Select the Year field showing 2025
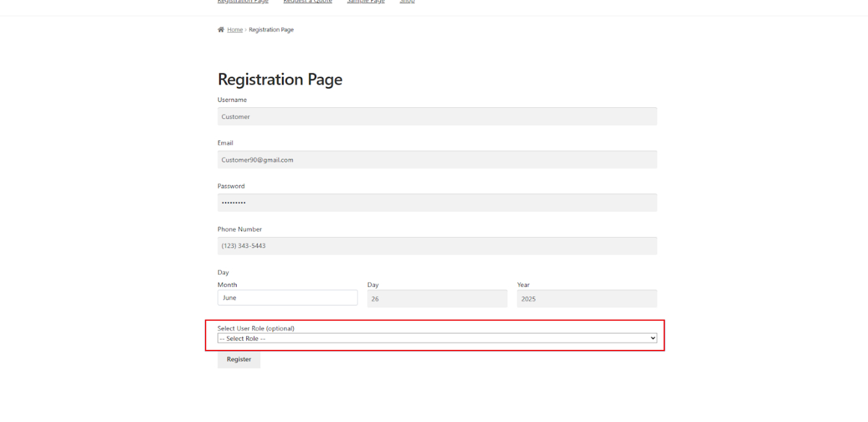This screenshot has width=868, height=422. coord(587,298)
